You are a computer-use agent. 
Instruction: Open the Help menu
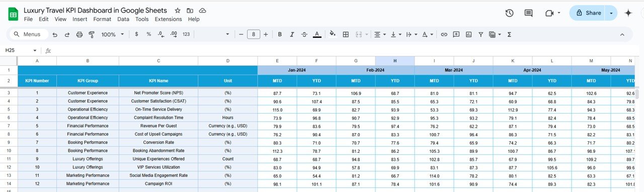tap(194, 19)
